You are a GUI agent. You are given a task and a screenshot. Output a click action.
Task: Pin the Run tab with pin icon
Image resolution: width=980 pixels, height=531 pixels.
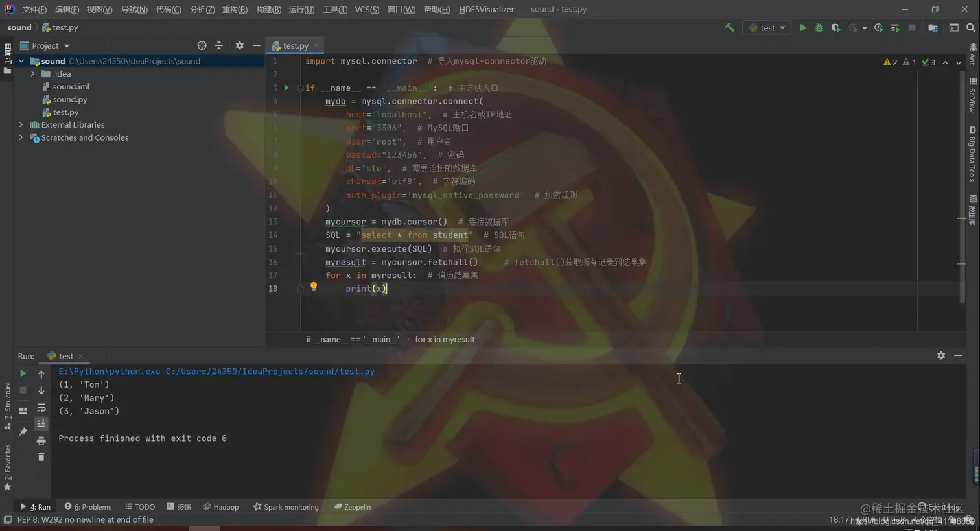[x=23, y=432]
